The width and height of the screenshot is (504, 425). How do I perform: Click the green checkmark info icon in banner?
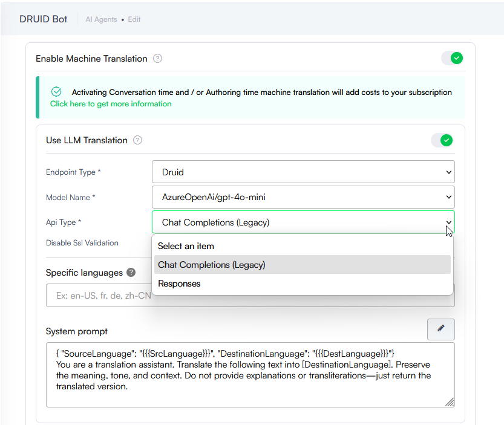[x=56, y=92]
